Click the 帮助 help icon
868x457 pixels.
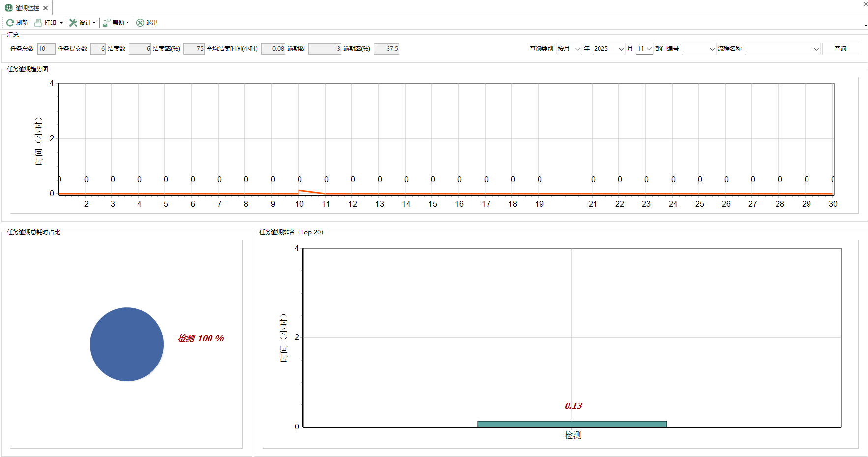106,23
